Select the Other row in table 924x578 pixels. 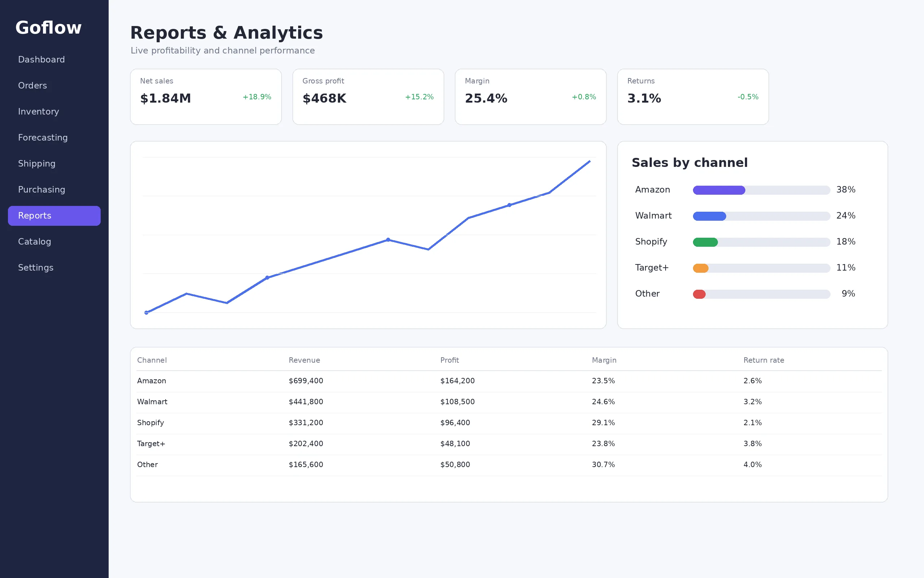tap(509, 465)
